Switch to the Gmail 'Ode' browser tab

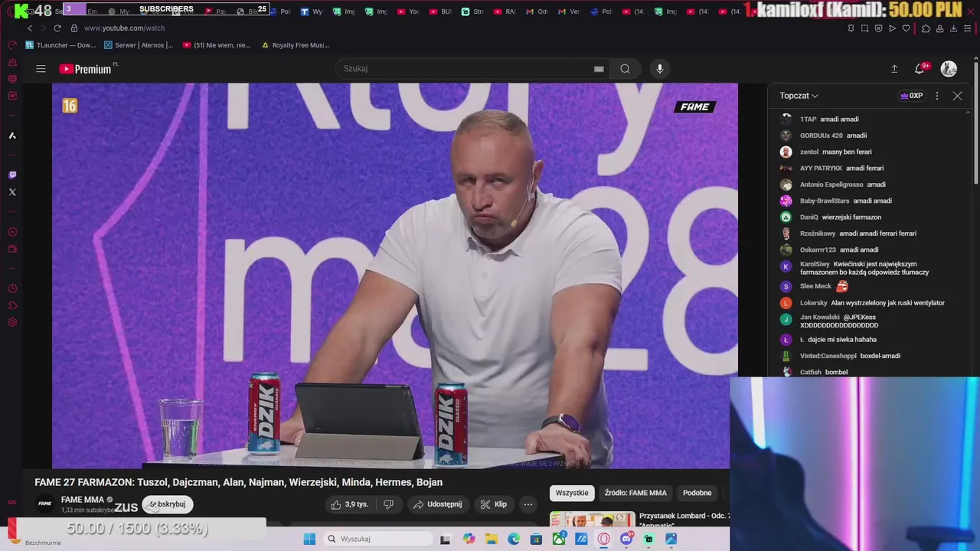(537, 11)
